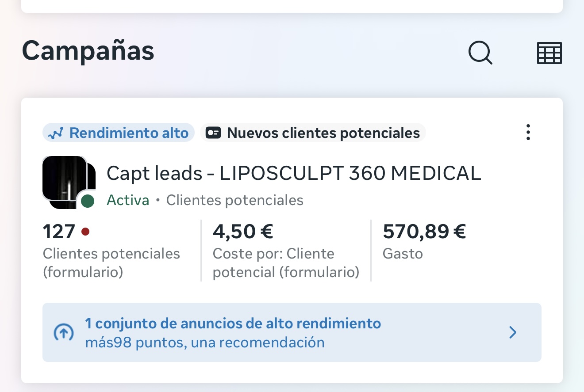Click the green active status dot

pos(88,202)
